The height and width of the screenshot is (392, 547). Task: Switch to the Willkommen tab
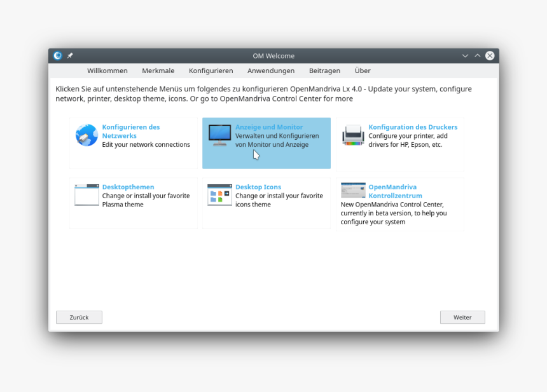point(107,71)
